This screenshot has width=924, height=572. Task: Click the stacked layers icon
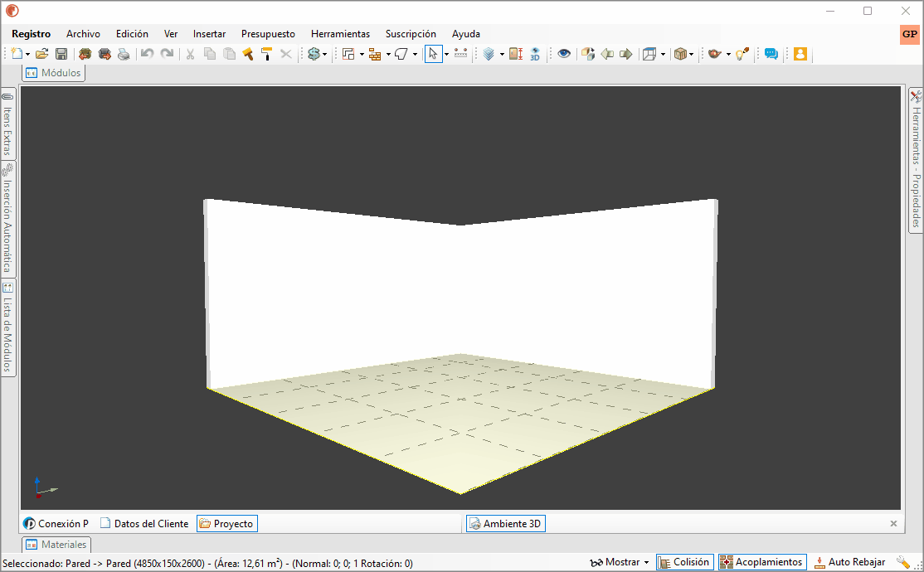click(489, 54)
